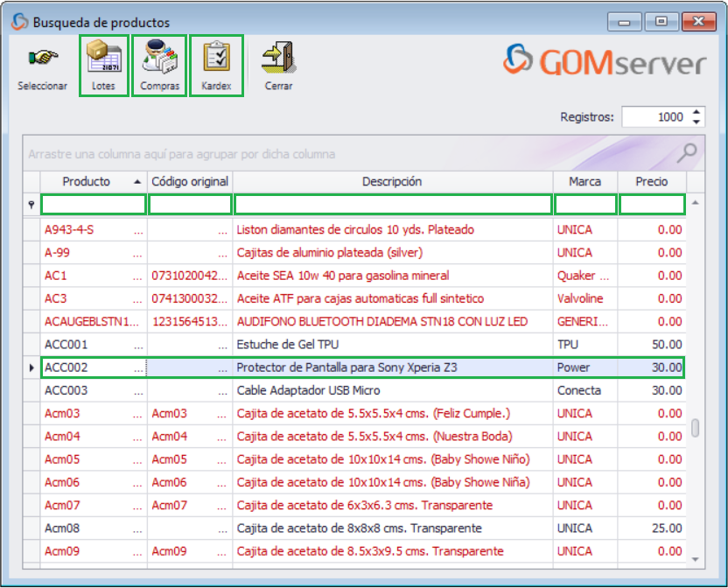The width and height of the screenshot is (728, 588).
Task: Click the Descripción filter input box
Action: pos(392,204)
